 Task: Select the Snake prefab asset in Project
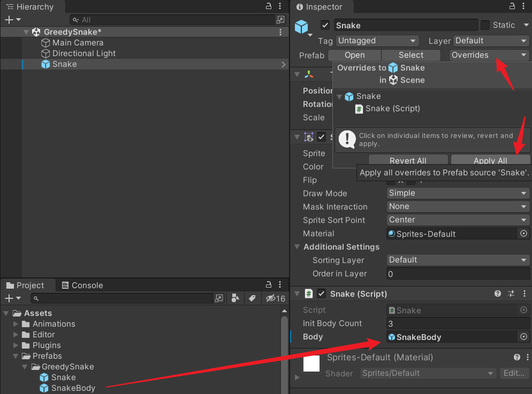[x=58, y=377]
